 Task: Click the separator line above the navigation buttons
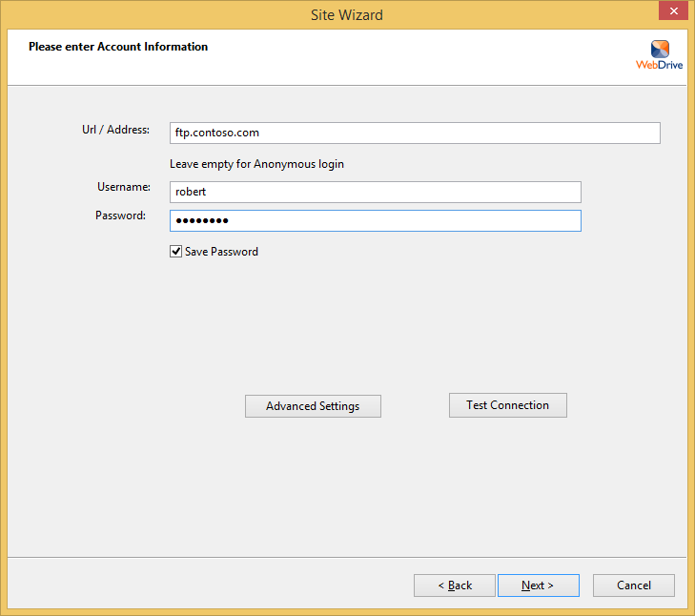click(x=347, y=557)
